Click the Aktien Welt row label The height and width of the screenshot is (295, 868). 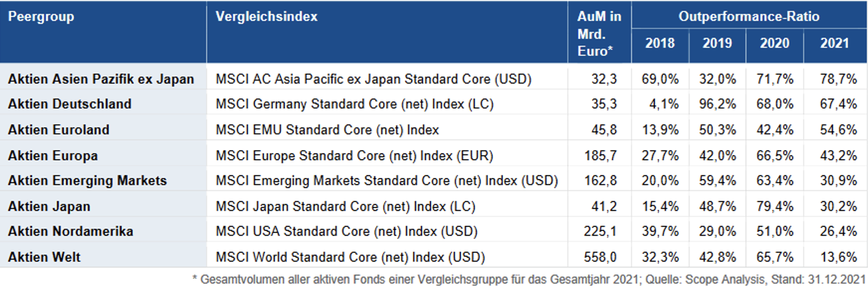point(44,257)
